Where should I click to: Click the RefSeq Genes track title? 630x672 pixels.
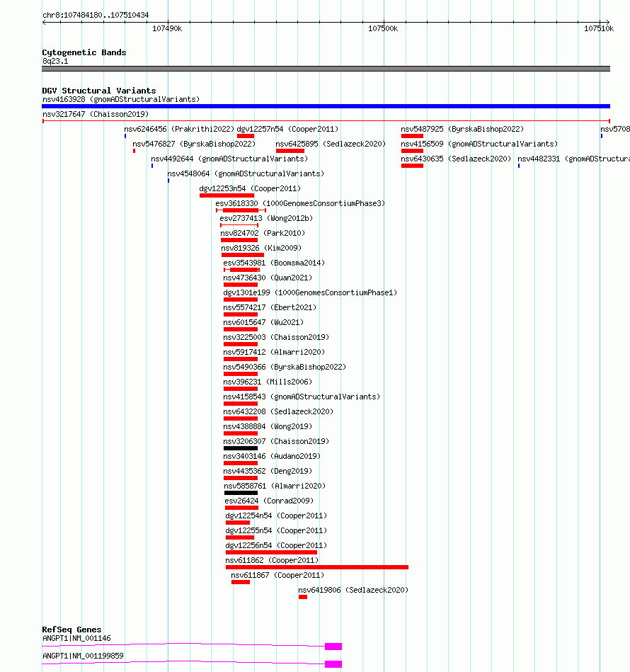pyautogui.click(x=71, y=630)
